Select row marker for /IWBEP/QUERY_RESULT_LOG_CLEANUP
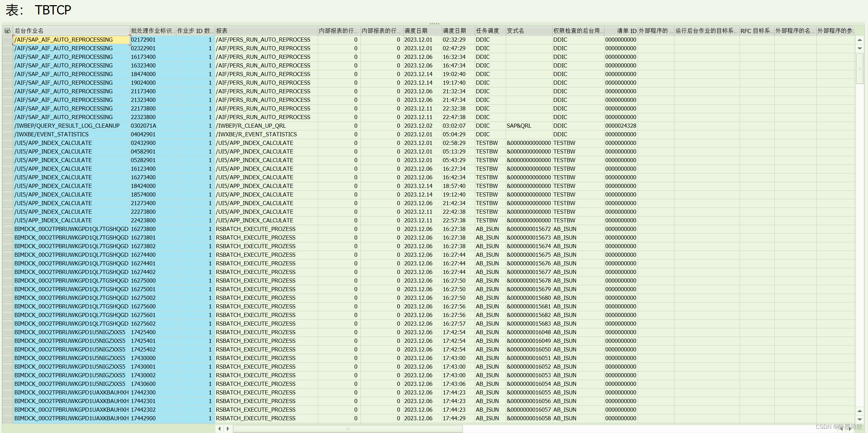868x433 pixels. (x=7, y=126)
